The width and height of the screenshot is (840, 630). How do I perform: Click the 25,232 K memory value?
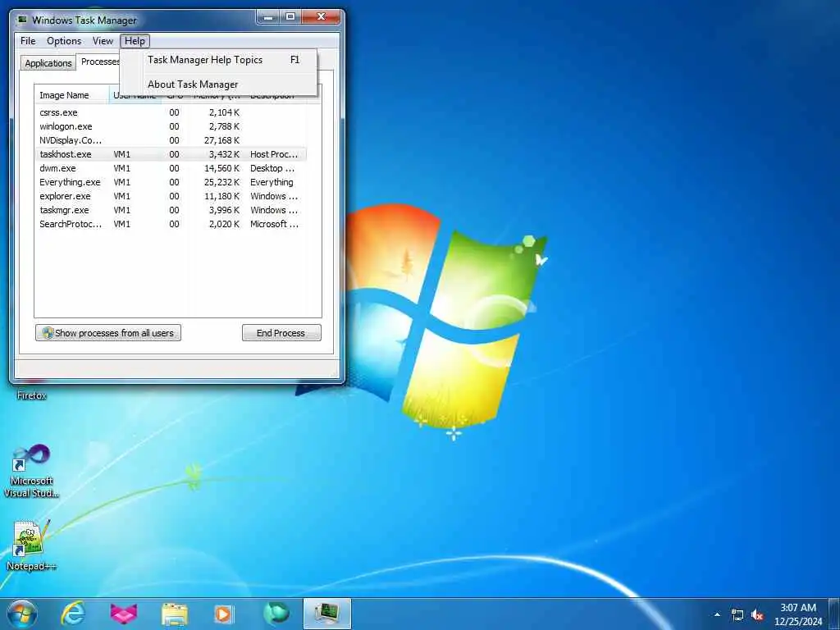(x=221, y=182)
